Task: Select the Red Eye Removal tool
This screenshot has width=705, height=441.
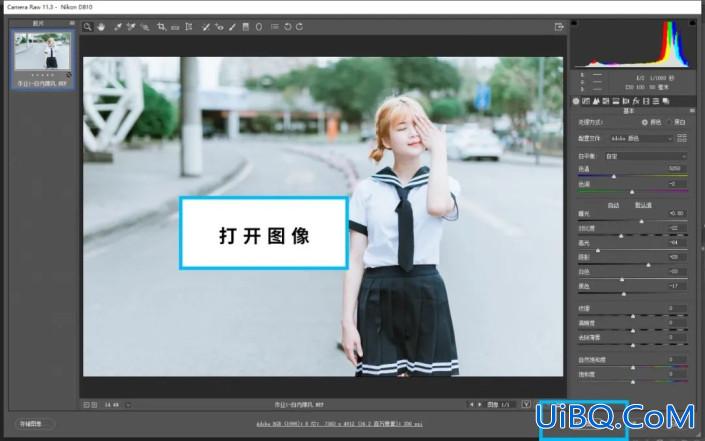Action: click(x=219, y=27)
